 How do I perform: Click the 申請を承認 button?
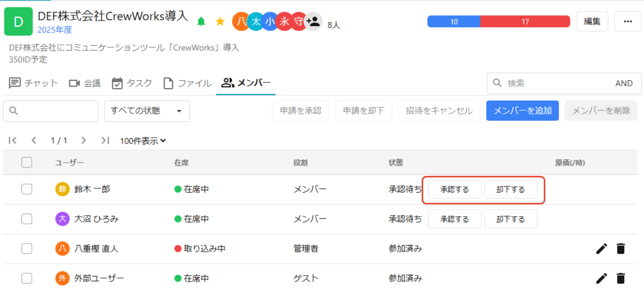pyautogui.click(x=300, y=111)
